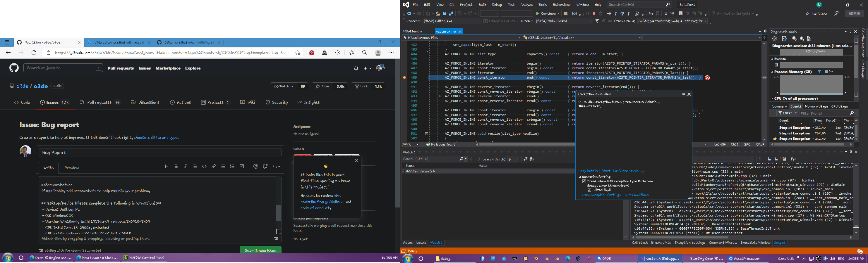Screen dimensions: 868x263
Task: Click the Visual Studio Search (Ctrl+Q) box
Action: 639,5
